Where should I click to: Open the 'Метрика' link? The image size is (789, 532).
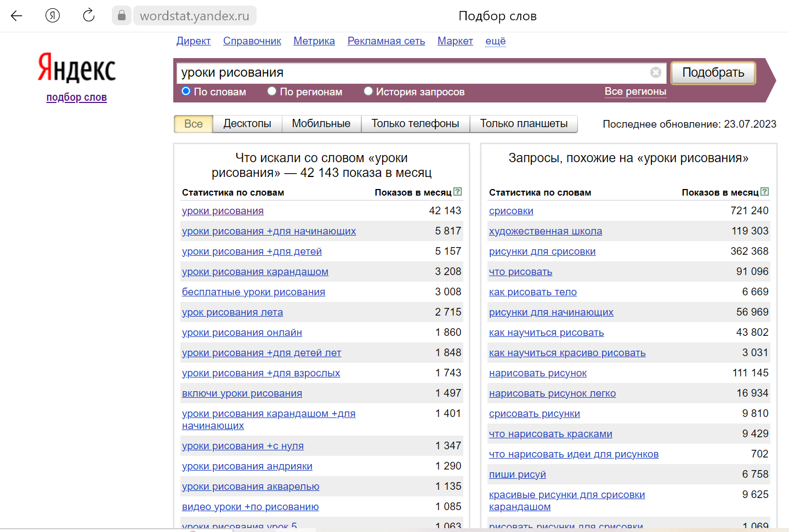[314, 41]
